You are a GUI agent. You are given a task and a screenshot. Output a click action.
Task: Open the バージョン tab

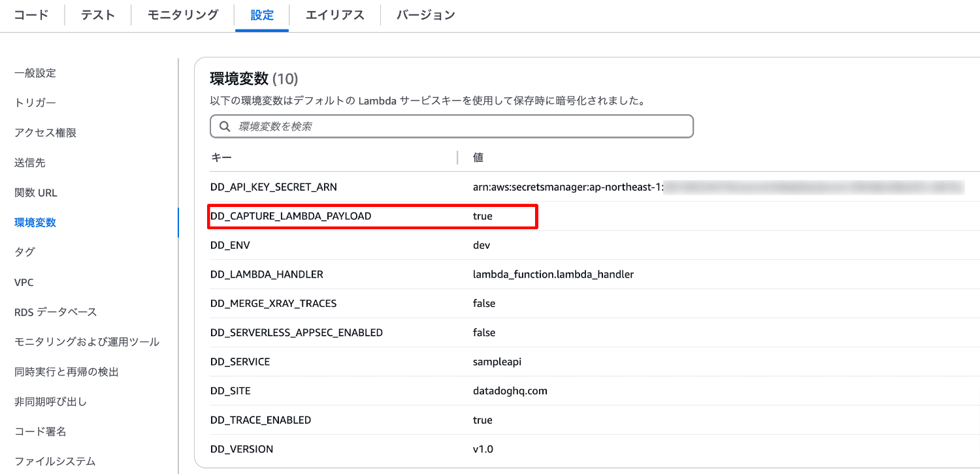tap(425, 15)
